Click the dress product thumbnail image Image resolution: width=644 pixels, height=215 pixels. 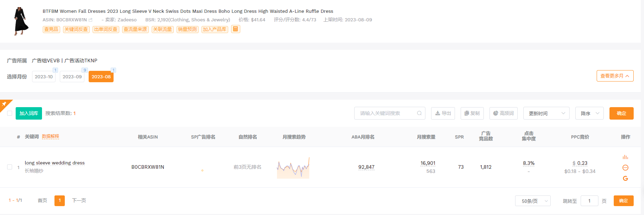point(20,21)
